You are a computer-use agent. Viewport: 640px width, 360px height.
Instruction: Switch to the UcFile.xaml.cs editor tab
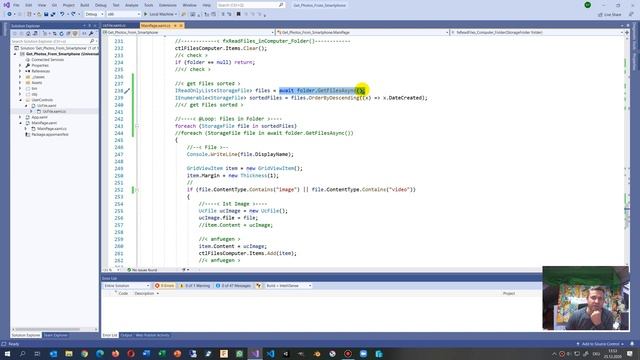(x=114, y=25)
